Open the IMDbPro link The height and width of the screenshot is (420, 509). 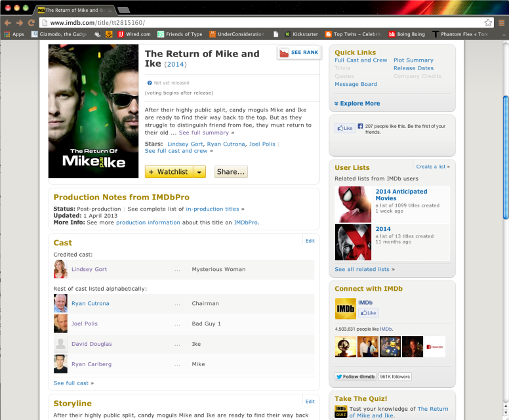246,222
